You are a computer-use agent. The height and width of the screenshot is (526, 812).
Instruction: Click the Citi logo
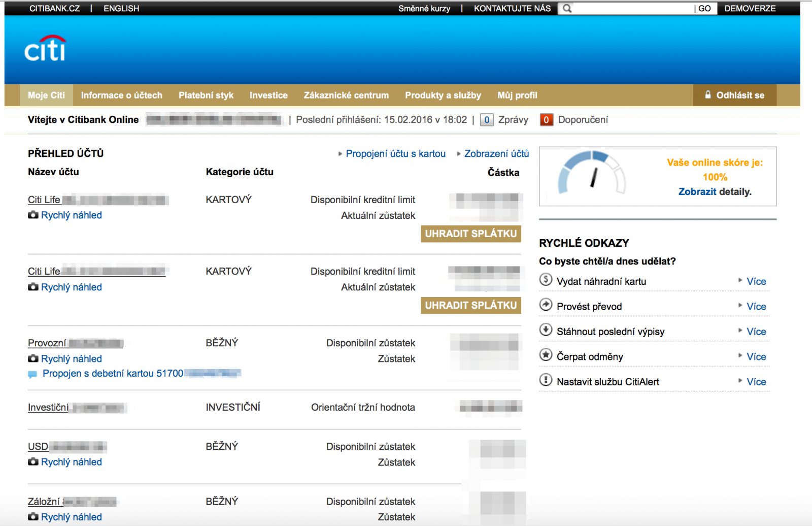pos(45,48)
